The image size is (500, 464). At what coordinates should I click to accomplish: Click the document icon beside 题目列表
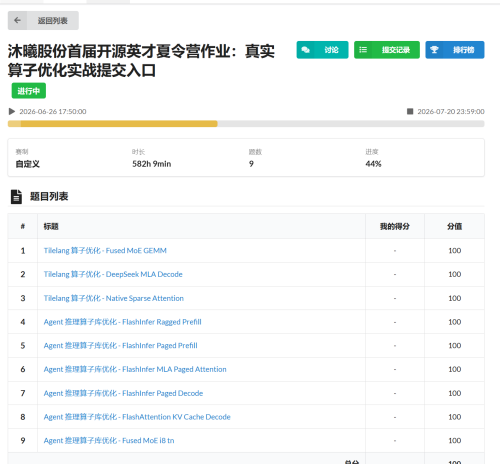[x=16, y=197]
